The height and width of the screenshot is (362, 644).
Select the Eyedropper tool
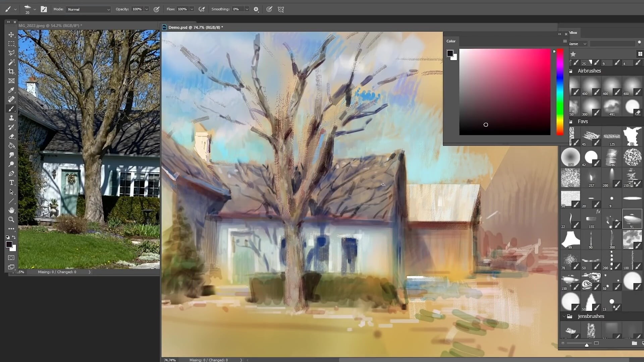[11, 90]
